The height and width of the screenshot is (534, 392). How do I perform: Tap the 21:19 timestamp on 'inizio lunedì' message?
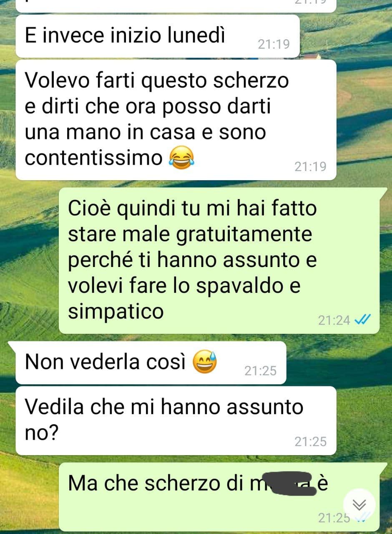(274, 44)
